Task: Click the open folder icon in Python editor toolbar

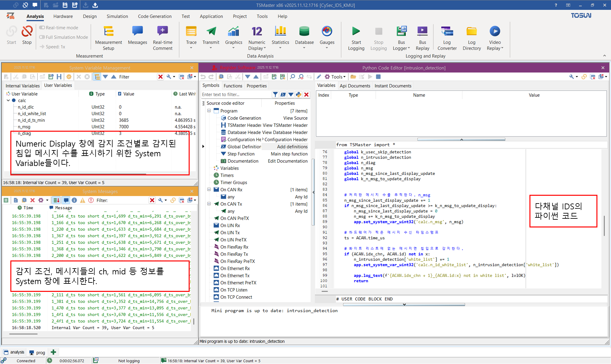Action: [x=353, y=77]
